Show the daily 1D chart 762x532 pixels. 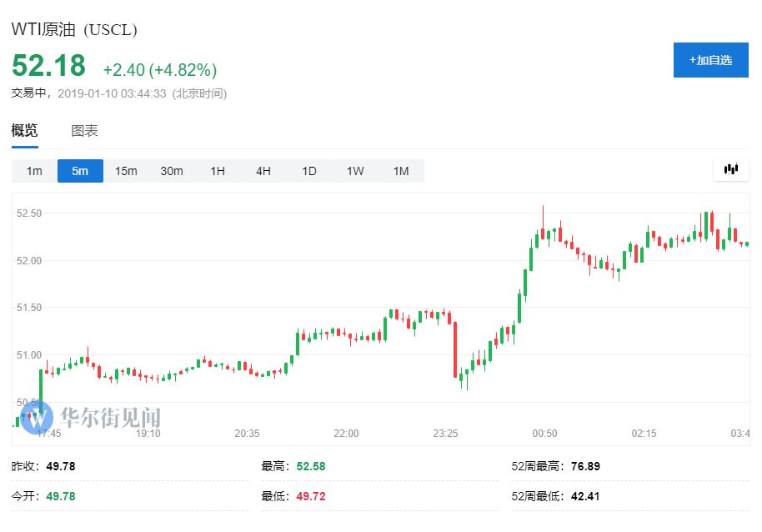tap(309, 171)
